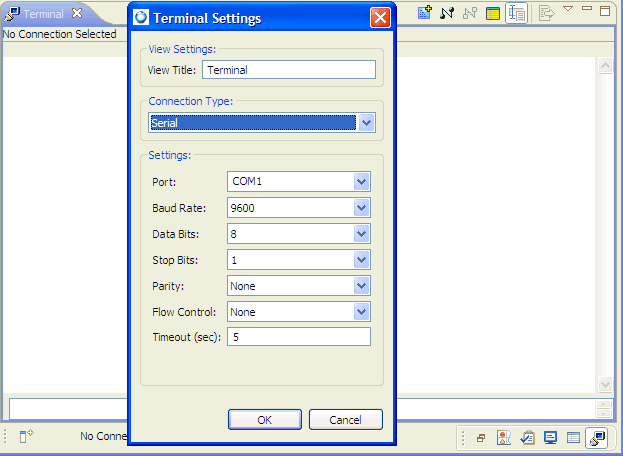Screen dimensions: 623x456
Task: Open the Baud Rate dropdown
Action: 362,208
